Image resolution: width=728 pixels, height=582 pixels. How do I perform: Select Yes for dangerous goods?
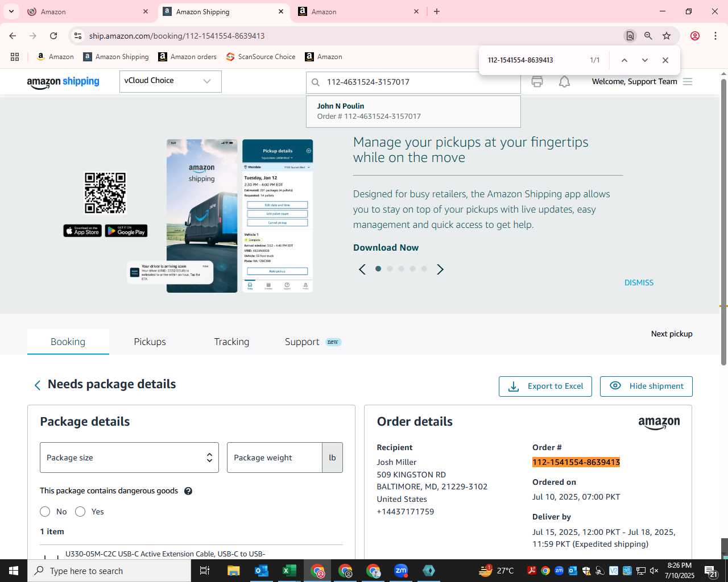(80, 512)
